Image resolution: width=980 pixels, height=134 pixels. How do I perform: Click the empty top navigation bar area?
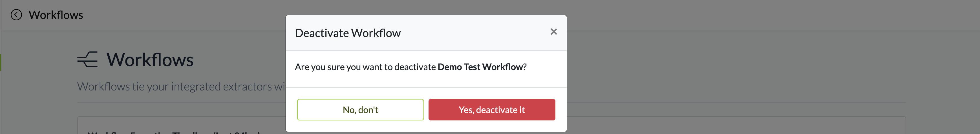[x=723, y=15]
